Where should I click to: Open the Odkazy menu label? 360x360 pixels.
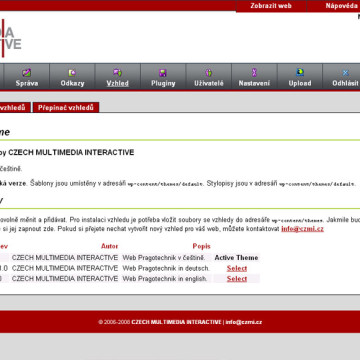click(x=72, y=83)
